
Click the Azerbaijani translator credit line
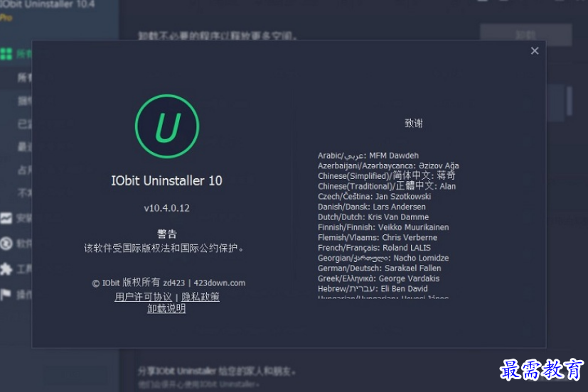(x=388, y=165)
